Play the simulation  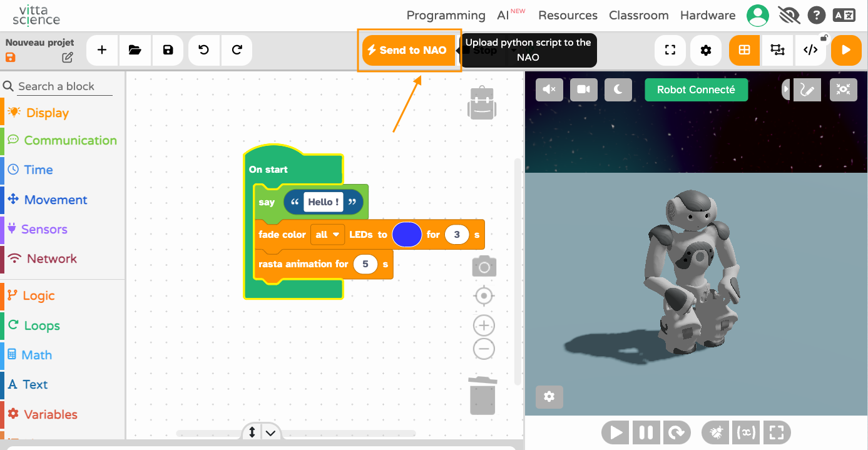click(x=616, y=432)
